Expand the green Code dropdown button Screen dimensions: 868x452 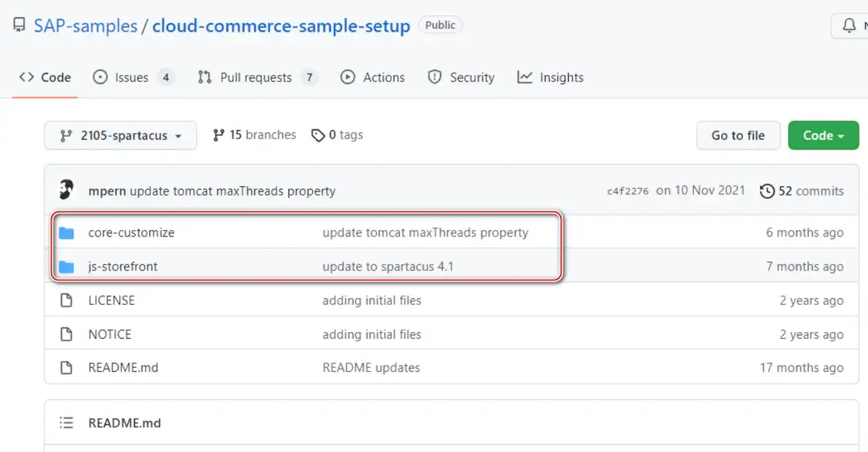point(823,135)
